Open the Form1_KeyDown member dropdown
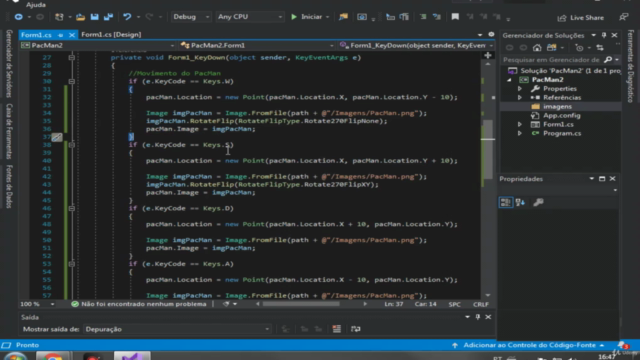The height and width of the screenshot is (360, 640). [x=416, y=45]
